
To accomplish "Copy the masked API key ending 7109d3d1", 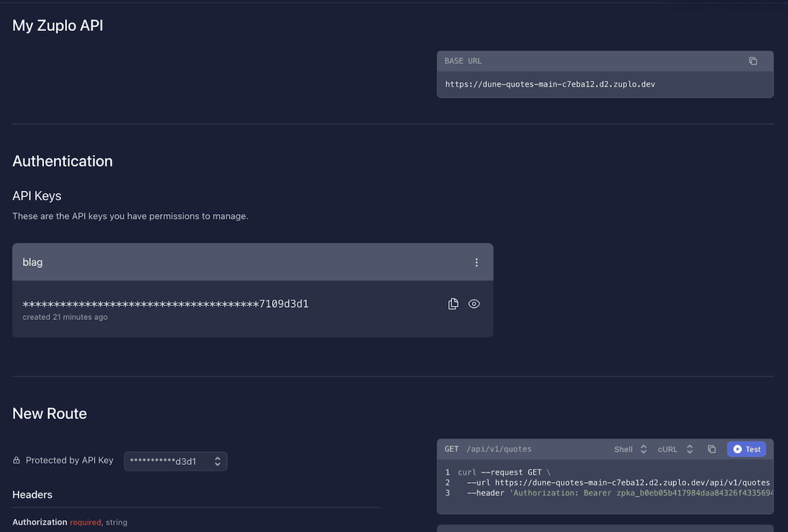I will pos(453,303).
